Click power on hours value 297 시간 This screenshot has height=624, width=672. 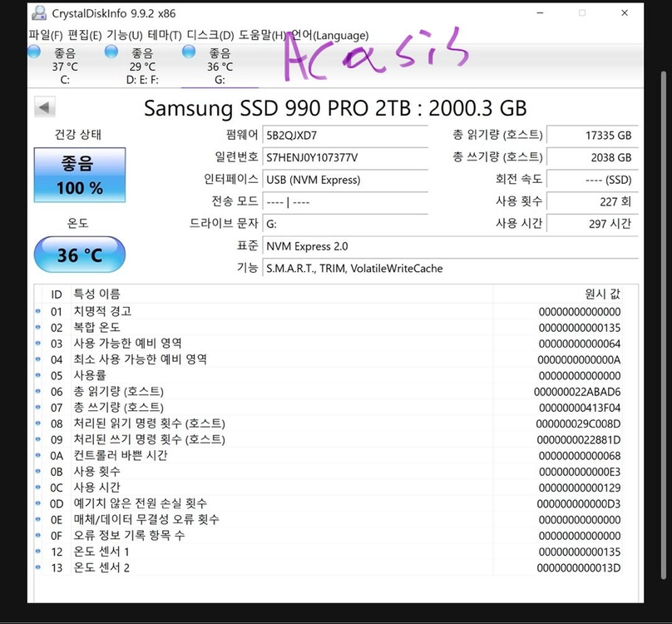coord(593,224)
